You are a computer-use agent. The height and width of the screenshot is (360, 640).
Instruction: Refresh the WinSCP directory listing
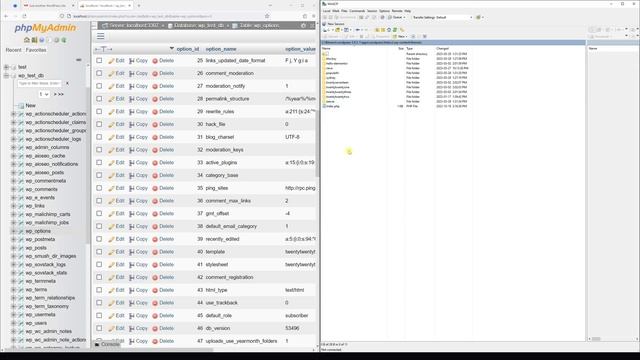(x=395, y=30)
